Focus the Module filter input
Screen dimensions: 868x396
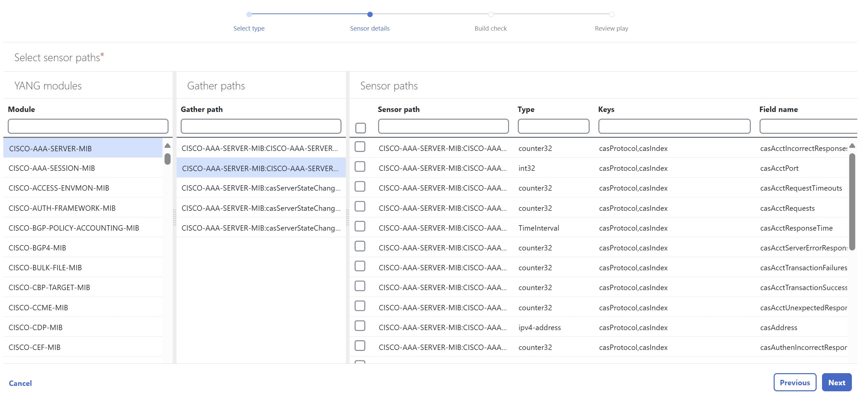88,126
